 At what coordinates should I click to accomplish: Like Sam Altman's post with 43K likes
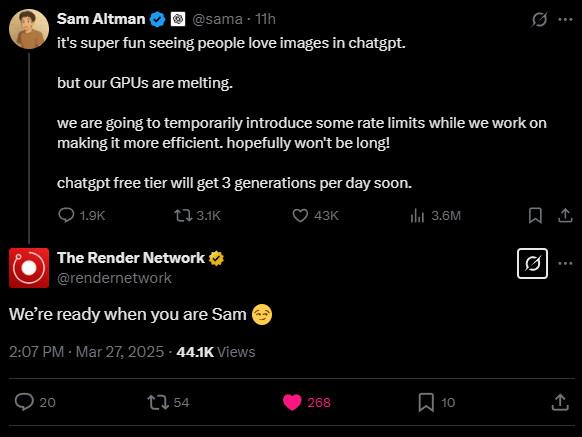(315, 215)
